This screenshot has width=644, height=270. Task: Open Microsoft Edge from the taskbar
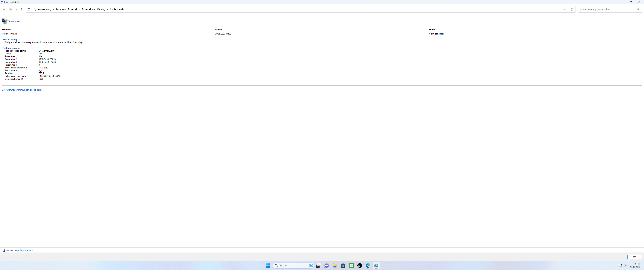pyautogui.click(x=368, y=265)
